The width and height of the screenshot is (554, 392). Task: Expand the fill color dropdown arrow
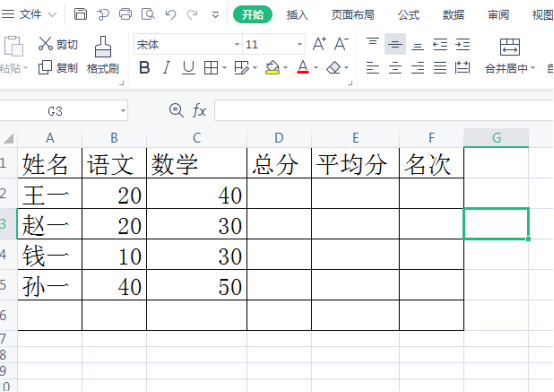coord(285,67)
